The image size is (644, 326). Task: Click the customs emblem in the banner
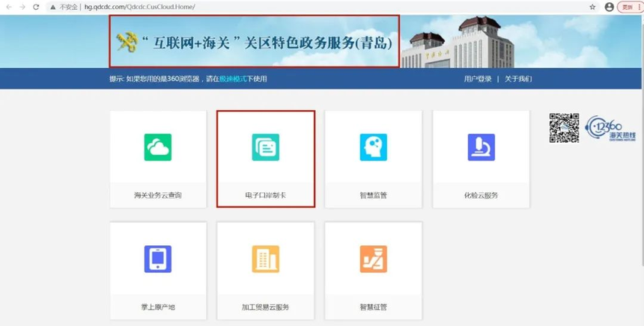(x=124, y=42)
